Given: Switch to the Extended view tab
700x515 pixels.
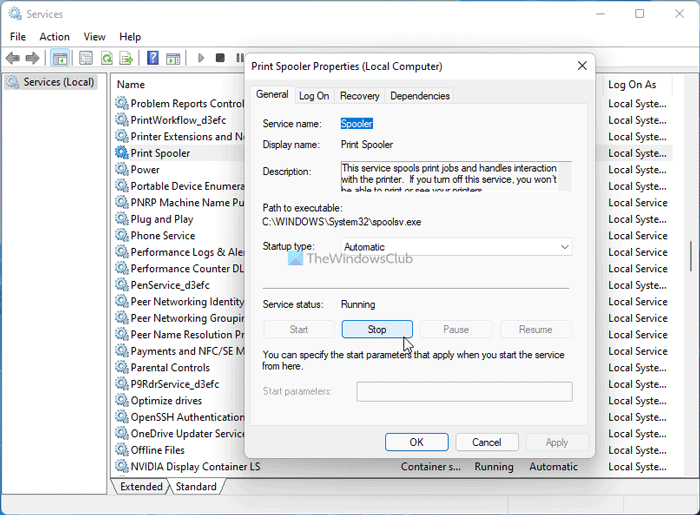Looking at the screenshot, I should (x=141, y=486).
